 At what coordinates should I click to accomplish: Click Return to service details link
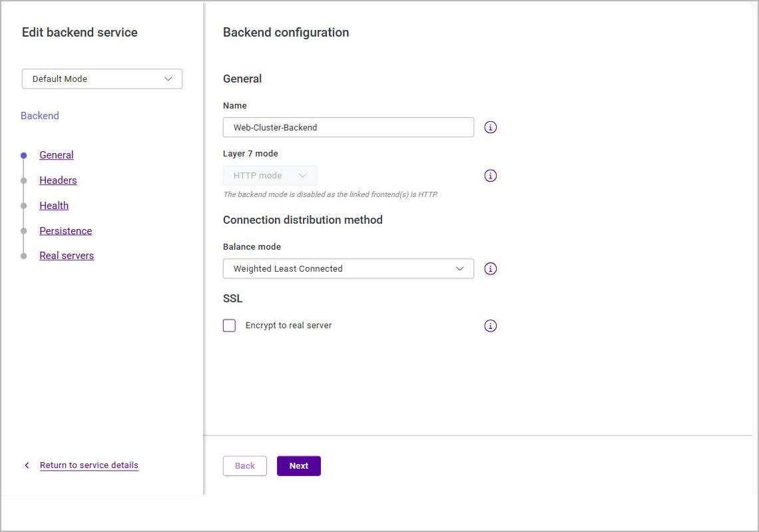click(89, 465)
